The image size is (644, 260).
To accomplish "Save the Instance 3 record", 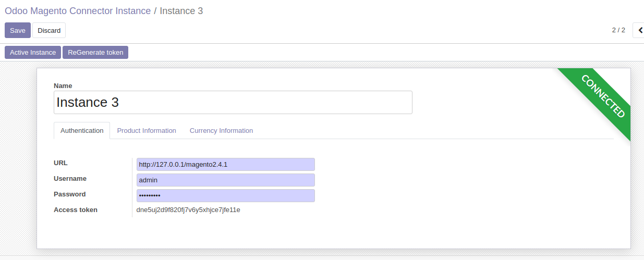I will coord(18,30).
